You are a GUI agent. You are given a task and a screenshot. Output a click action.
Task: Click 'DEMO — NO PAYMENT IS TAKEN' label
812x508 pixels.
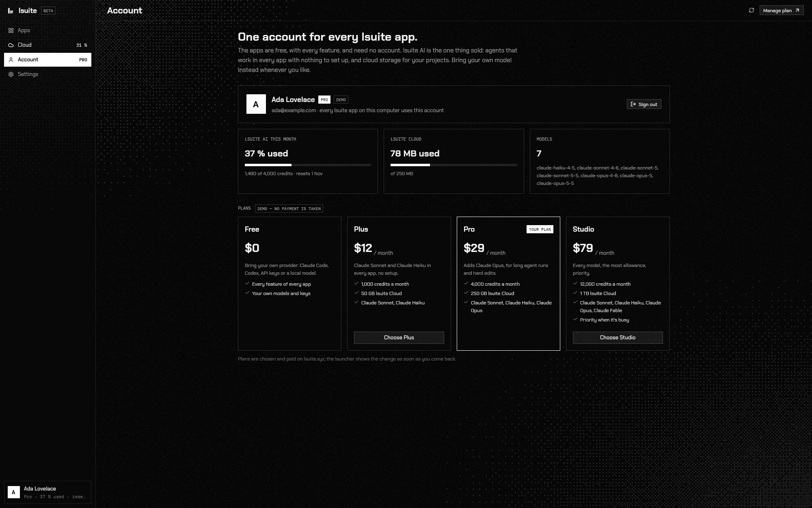click(289, 208)
